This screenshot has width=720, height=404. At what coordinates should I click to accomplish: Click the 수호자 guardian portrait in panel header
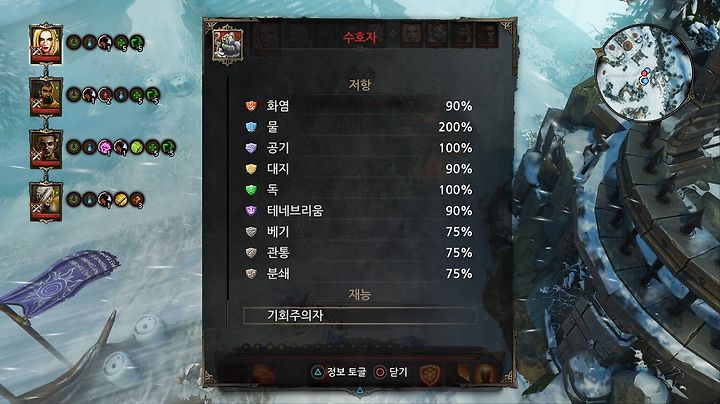coord(228,45)
